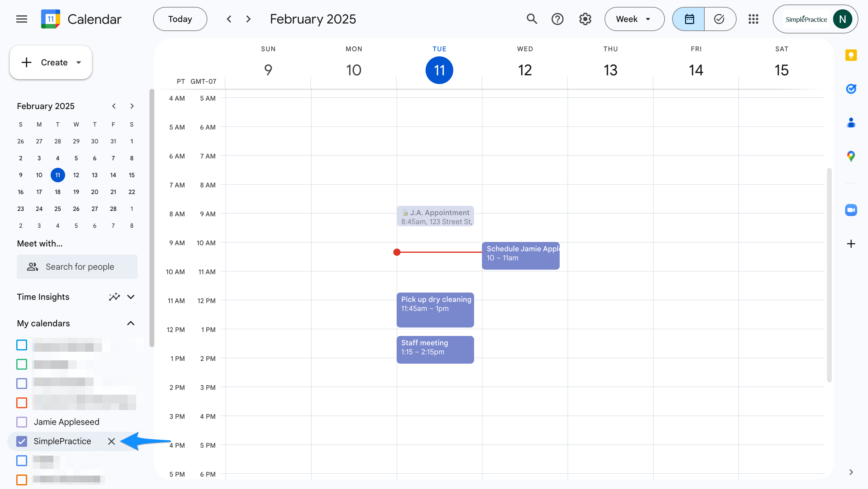Open the Week view dropdown

point(634,19)
